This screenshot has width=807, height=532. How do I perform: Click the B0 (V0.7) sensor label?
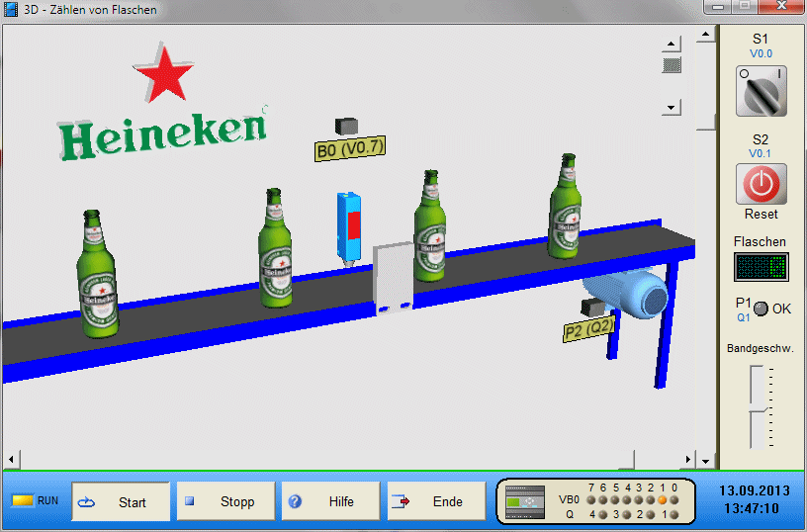(x=350, y=149)
